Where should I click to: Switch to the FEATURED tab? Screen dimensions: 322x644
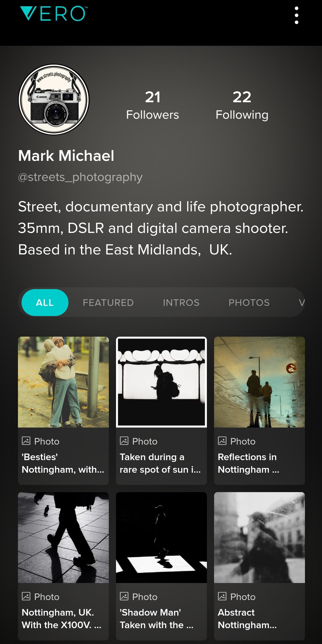[108, 303]
